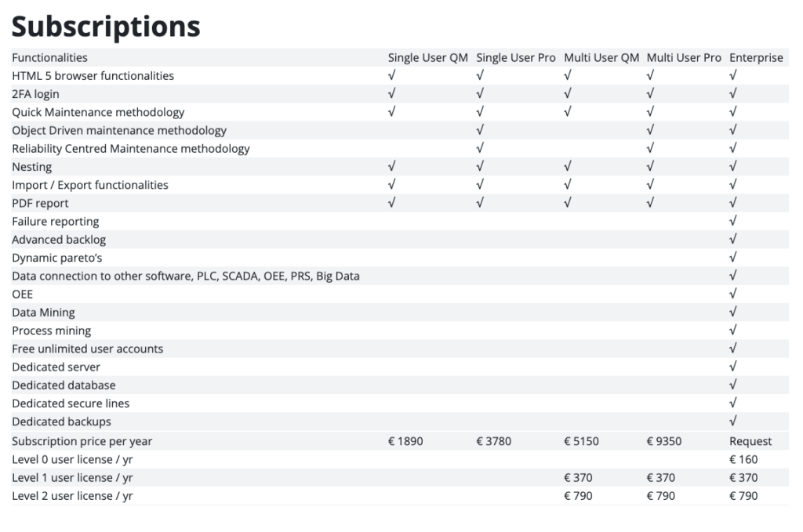Click the Enterprise column header

(x=756, y=58)
